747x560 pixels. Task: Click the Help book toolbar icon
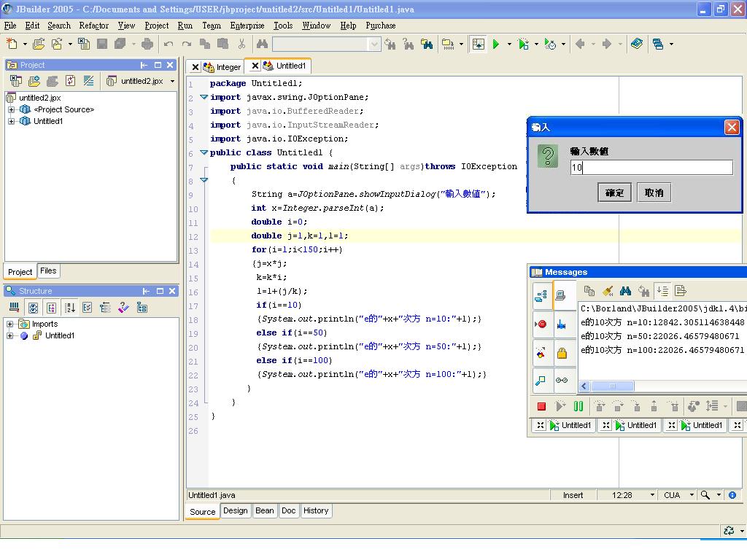pos(637,44)
